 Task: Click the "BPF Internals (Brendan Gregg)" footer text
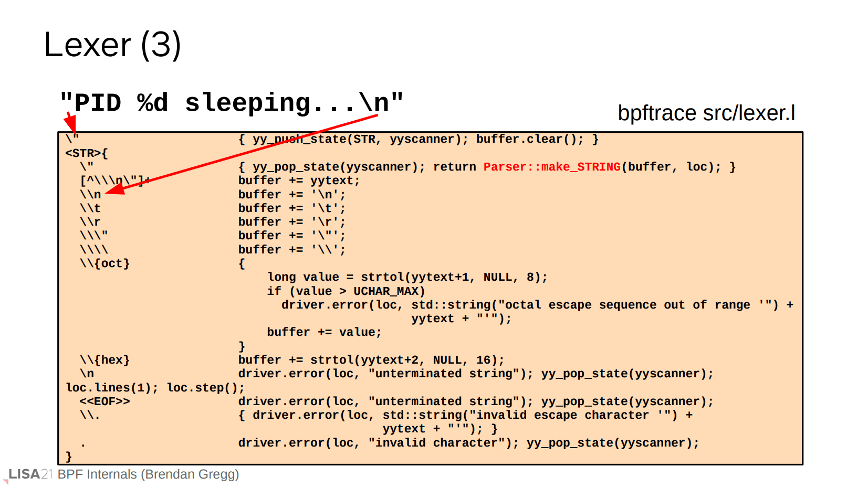(148, 474)
